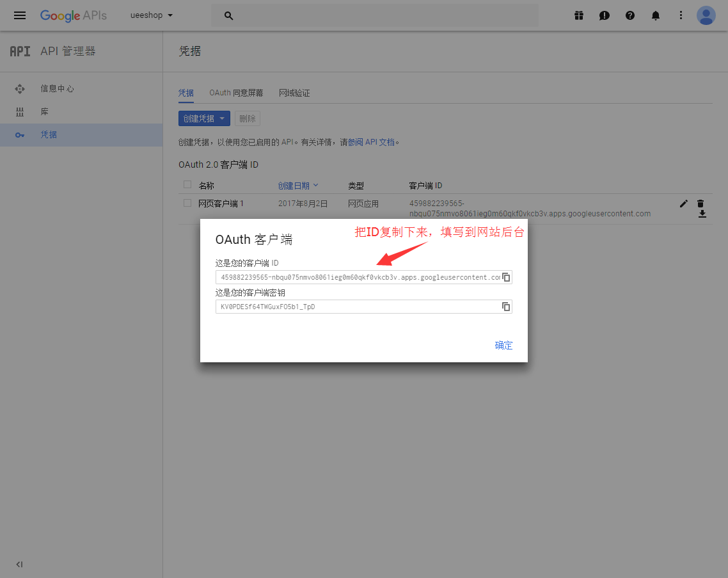The width and height of the screenshot is (728, 578).
Task: Focus the top search field
Action: pyautogui.click(x=375, y=15)
